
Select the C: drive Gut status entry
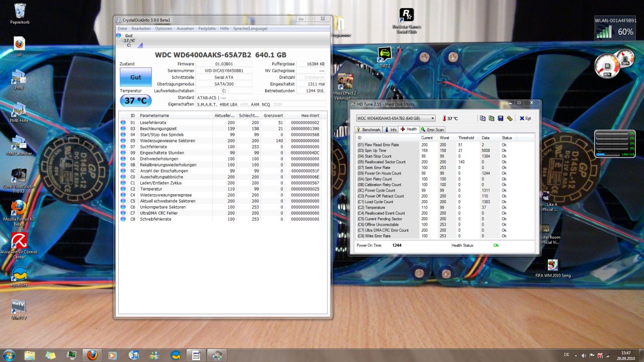[129, 40]
